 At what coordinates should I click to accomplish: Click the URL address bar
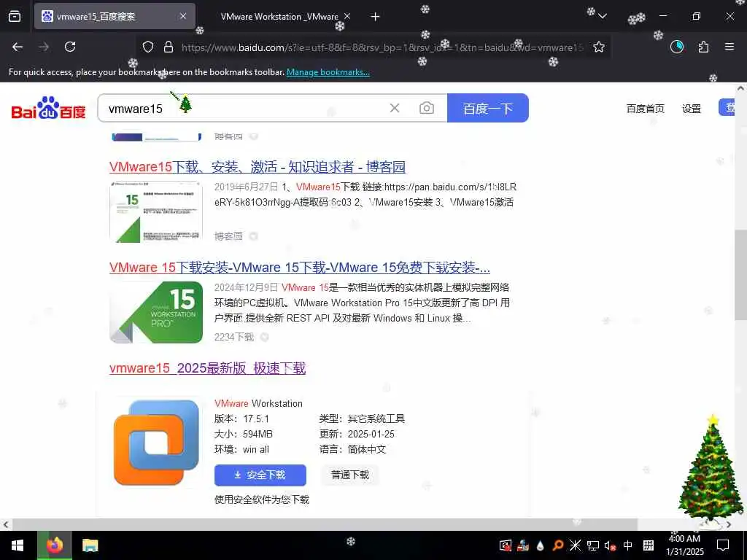(381, 47)
